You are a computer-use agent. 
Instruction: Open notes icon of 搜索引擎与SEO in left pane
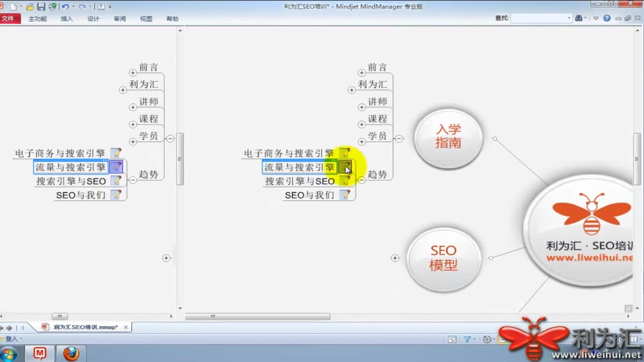click(116, 180)
